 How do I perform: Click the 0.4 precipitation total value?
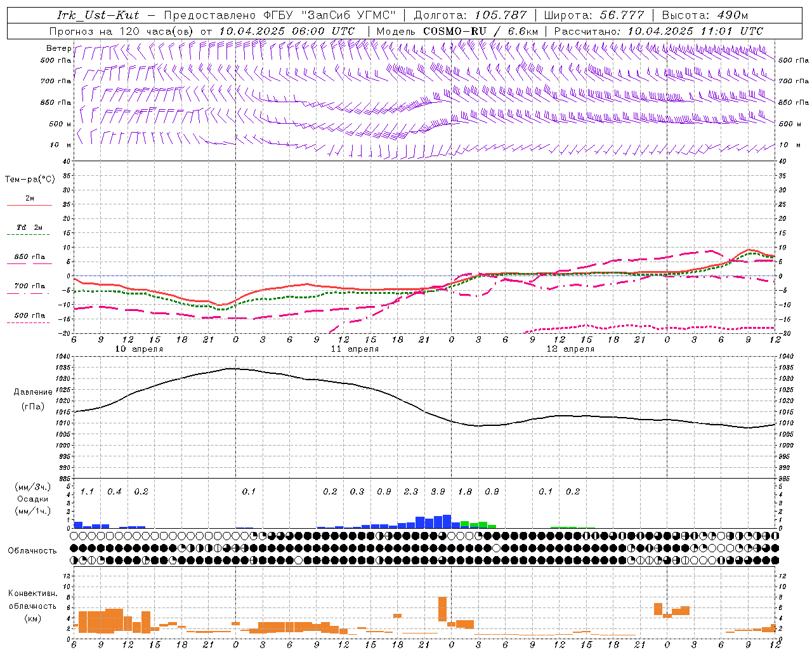[x=114, y=491]
